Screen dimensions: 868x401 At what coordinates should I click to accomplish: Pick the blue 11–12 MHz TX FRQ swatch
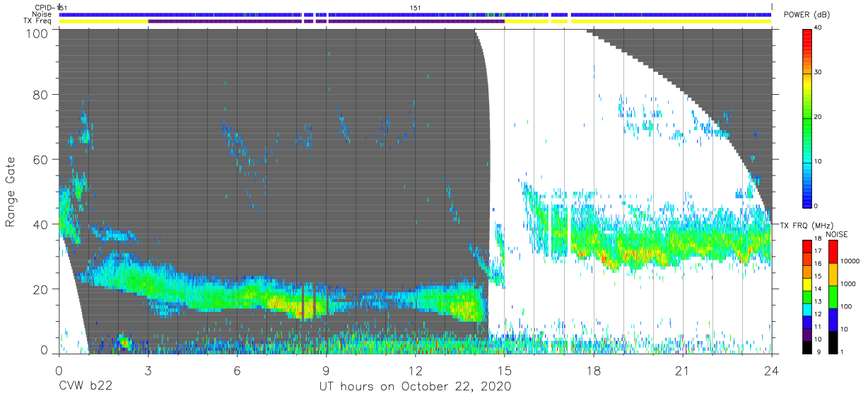point(807,322)
